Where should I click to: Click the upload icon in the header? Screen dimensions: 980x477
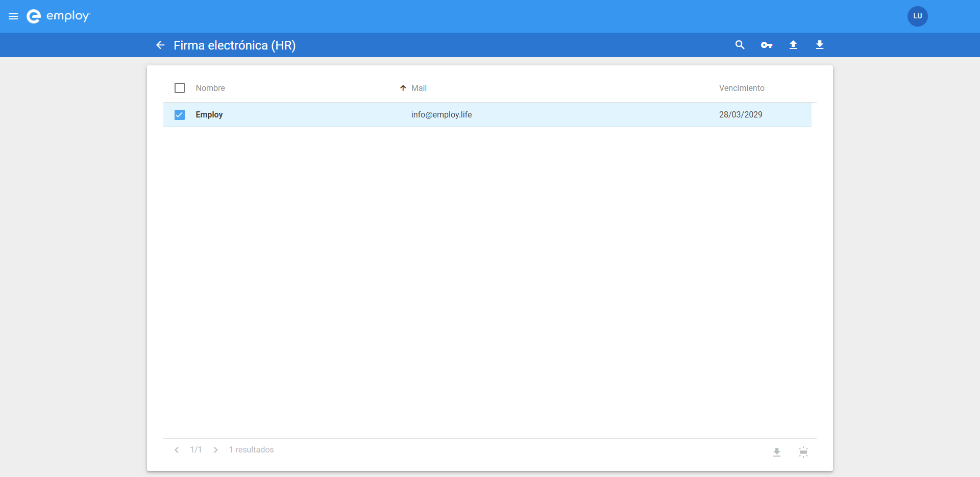793,45
